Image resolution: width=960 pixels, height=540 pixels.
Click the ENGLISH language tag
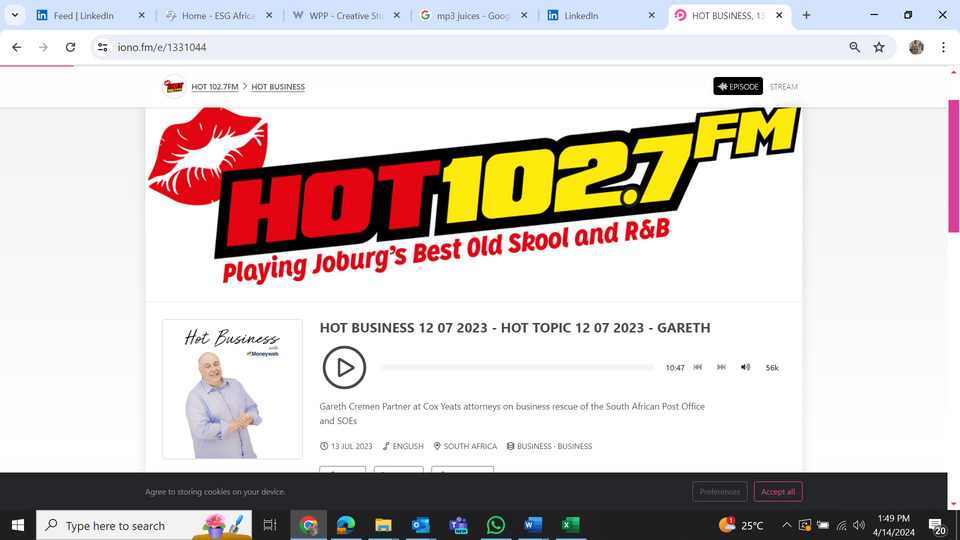403,446
